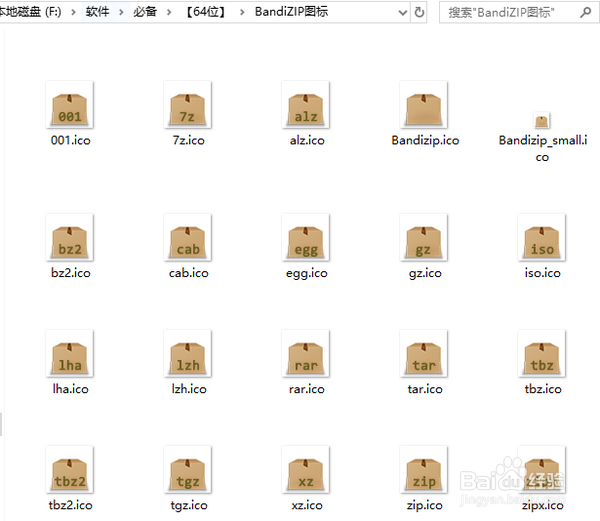The width and height of the screenshot is (600, 521).
Task: Select the small Bandizip_small.ico icon
Action: coord(542,121)
